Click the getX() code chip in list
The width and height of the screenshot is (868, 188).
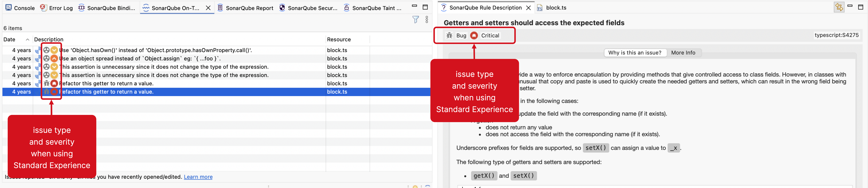484,176
